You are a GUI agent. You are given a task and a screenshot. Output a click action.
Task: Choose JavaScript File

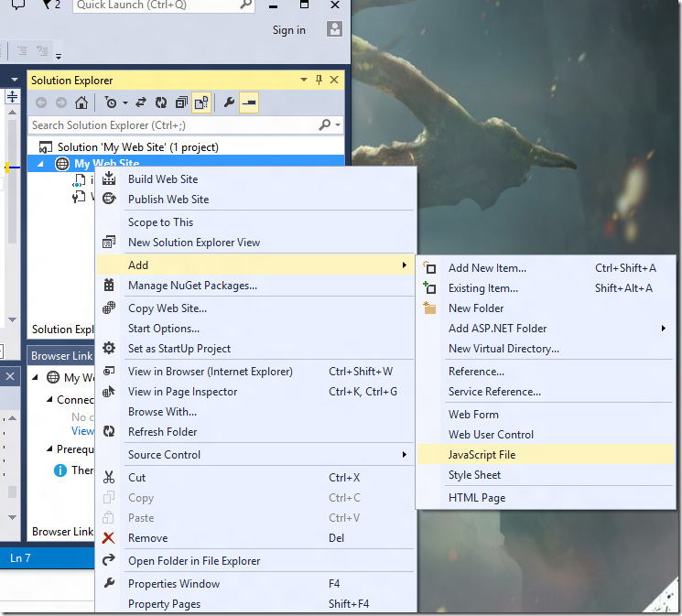pyautogui.click(x=546, y=455)
